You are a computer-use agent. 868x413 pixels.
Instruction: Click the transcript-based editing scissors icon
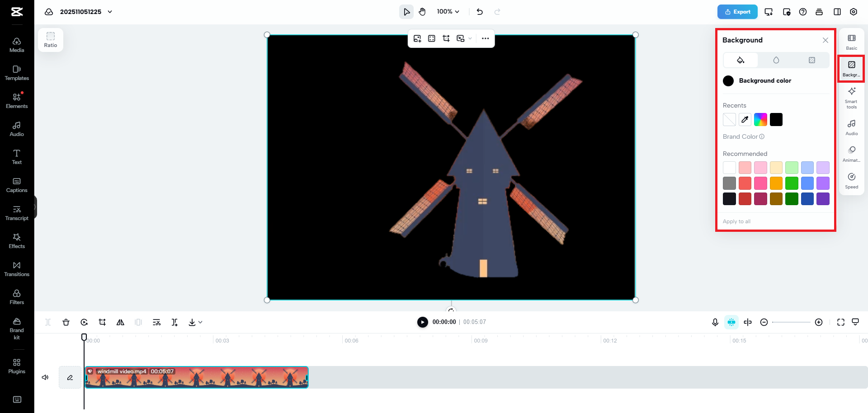156,322
